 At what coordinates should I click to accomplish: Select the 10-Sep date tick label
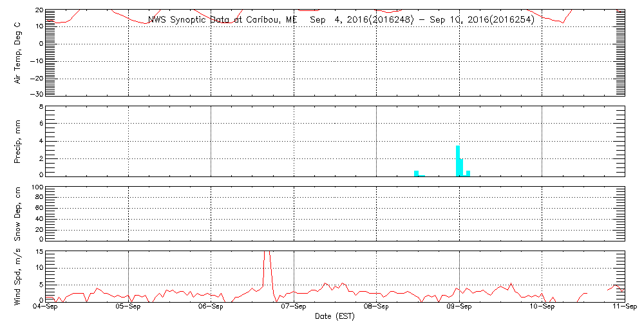tap(542, 307)
